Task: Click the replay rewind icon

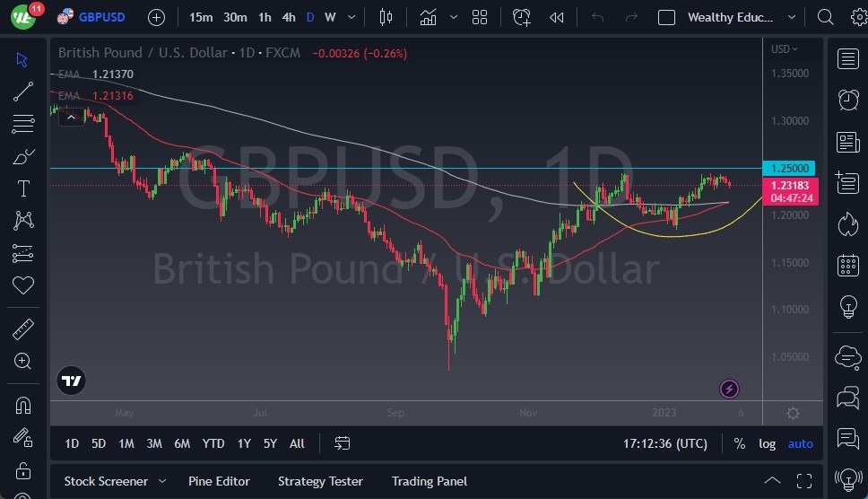Action: [x=557, y=17]
